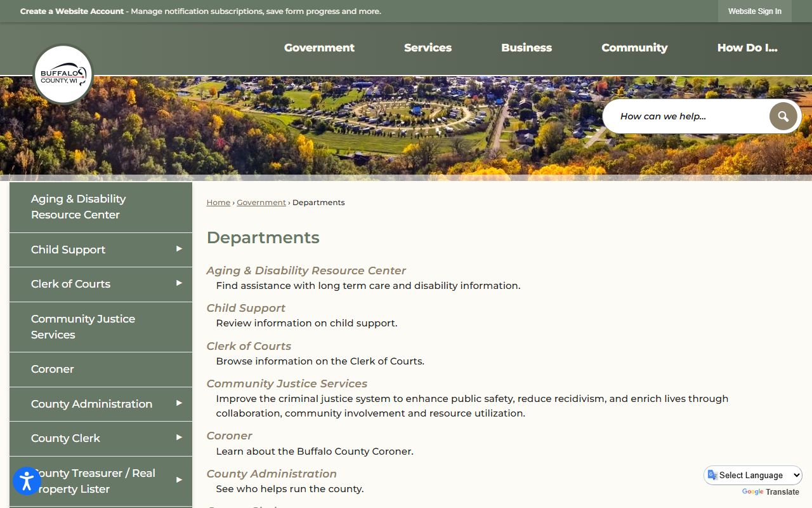Click the Home breadcrumb link
The width and height of the screenshot is (812, 508).
coord(218,203)
